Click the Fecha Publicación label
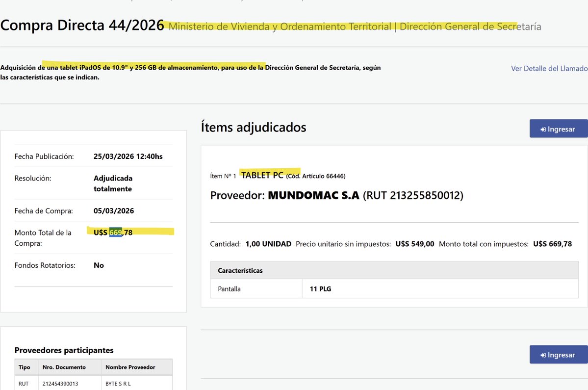 44,156
